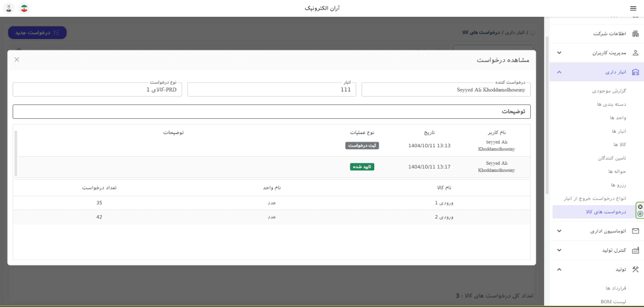644x307 pixels.
Task: Expand the کنترل تولید chevron
Action: tap(559, 250)
